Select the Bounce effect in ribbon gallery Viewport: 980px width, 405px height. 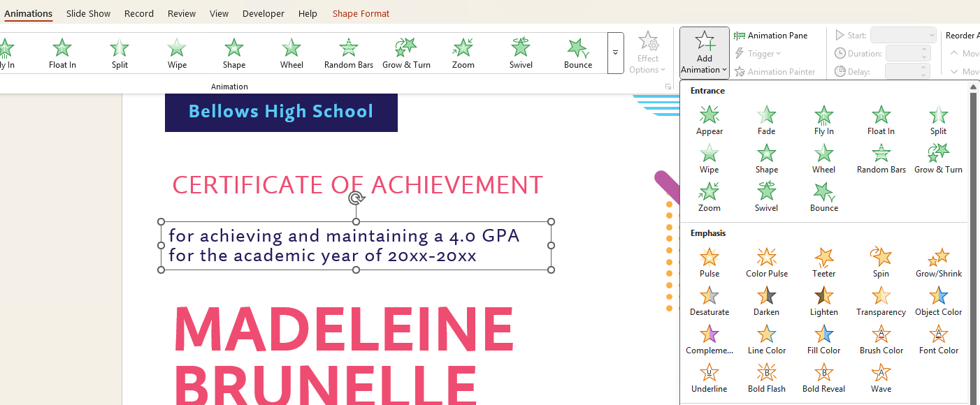(577, 53)
